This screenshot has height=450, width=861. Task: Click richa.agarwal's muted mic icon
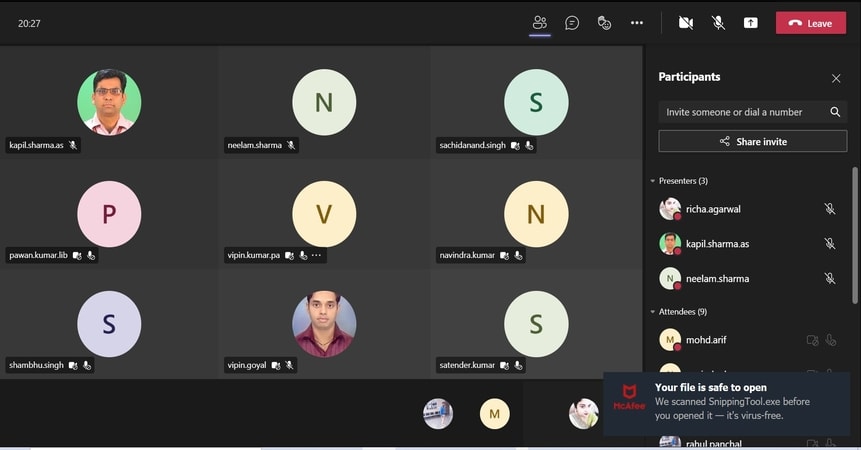coord(829,209)
